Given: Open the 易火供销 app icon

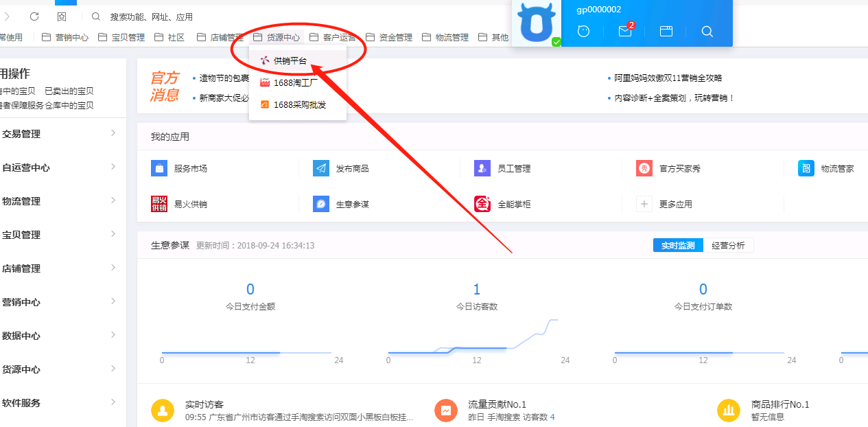Looking at the screenshot, I should 159,204.
